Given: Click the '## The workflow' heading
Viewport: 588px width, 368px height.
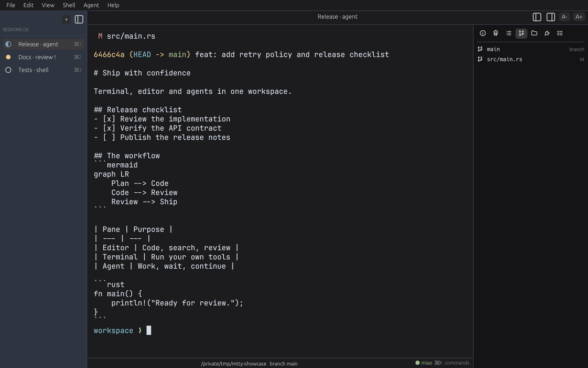Looking at the screenshot, I should [x=127, y=155].
